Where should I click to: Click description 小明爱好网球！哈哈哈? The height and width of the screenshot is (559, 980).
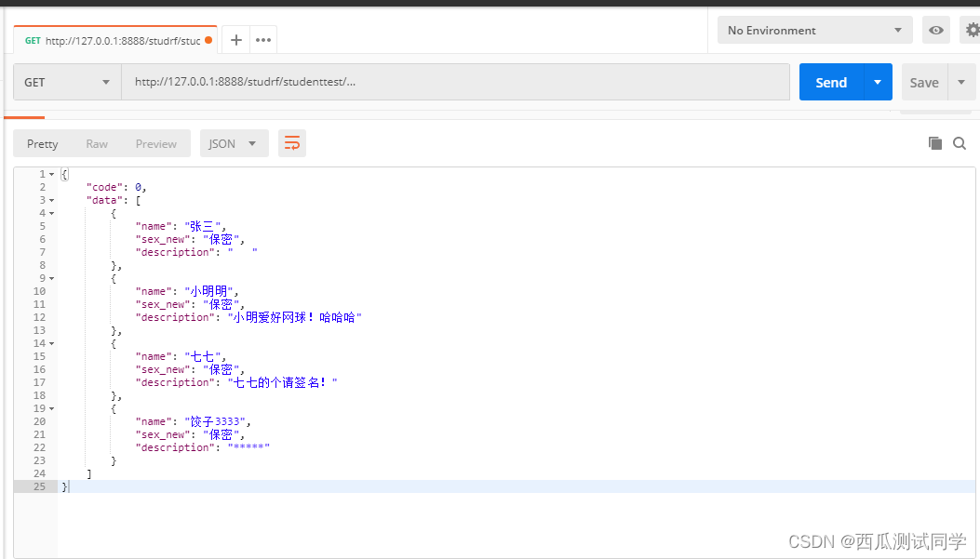pos(294,317)
